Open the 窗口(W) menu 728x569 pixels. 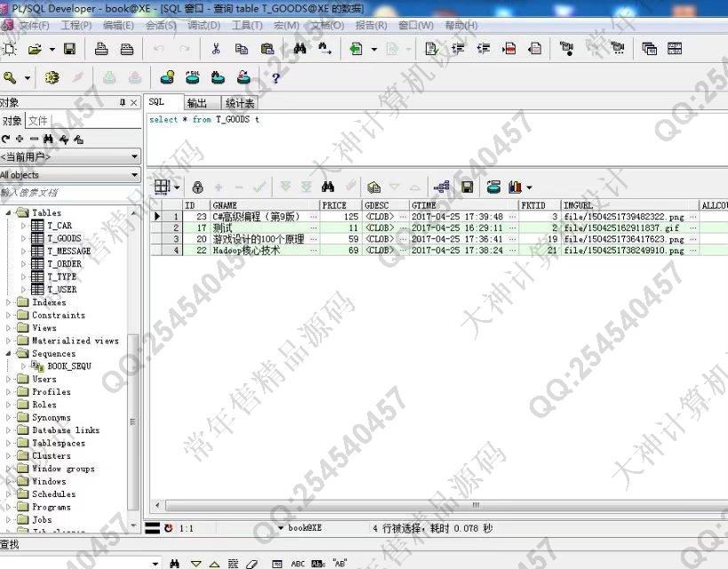click(x=415, y=25)
